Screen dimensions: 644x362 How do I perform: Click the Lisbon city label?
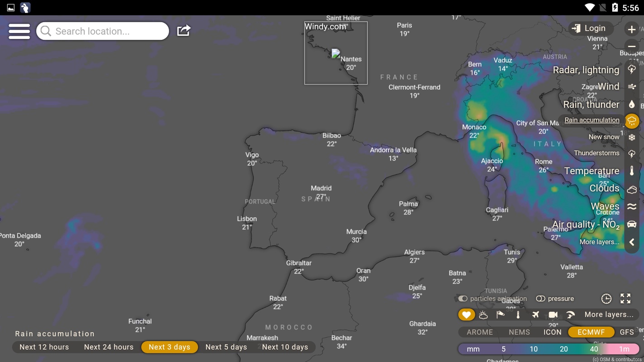coord(247,219)
